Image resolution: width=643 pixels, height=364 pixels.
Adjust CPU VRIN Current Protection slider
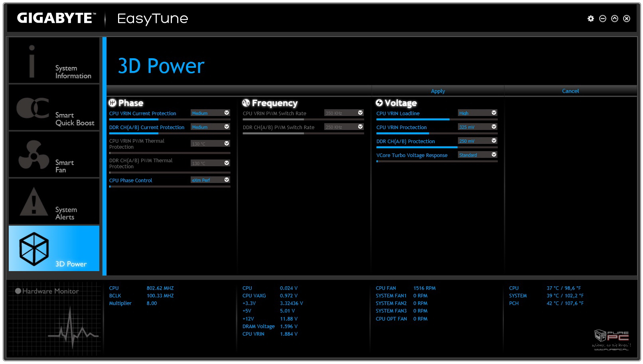(x=170, y=119)
